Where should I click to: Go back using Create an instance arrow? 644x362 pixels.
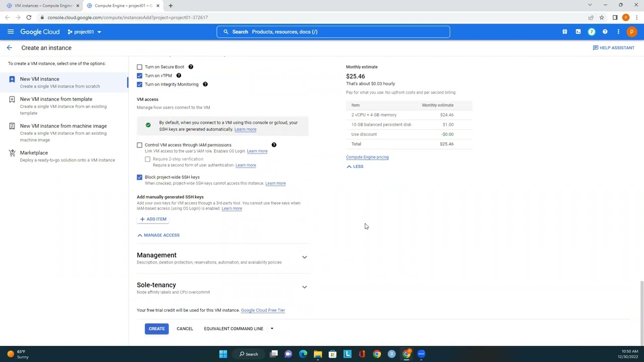(10, 48)
